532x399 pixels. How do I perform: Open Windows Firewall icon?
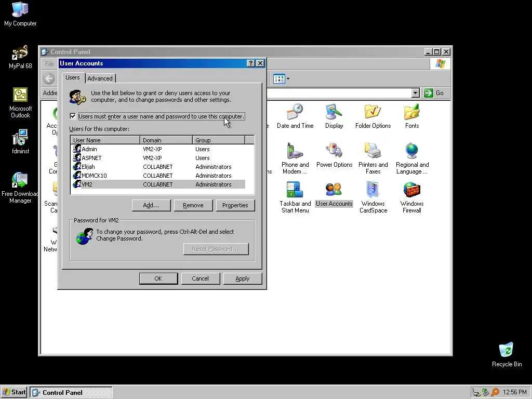[x=411, y=197]
